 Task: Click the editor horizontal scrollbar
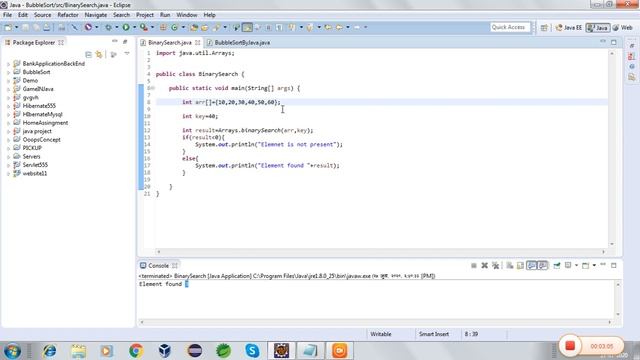click(x=381, y=252)
